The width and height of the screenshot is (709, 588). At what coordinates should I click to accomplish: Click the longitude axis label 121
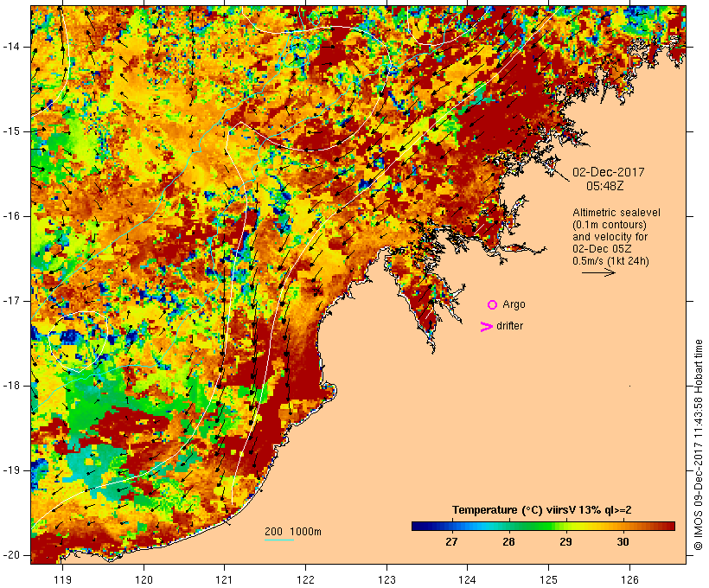224,580
